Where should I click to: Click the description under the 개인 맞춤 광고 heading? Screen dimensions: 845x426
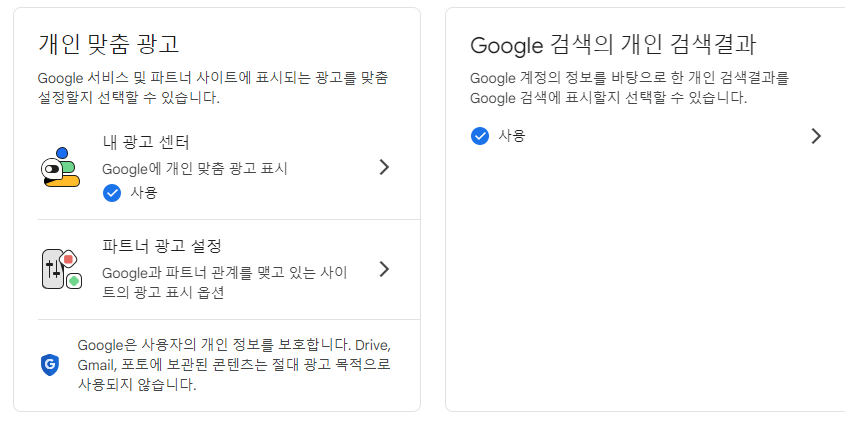click(212, 88)
